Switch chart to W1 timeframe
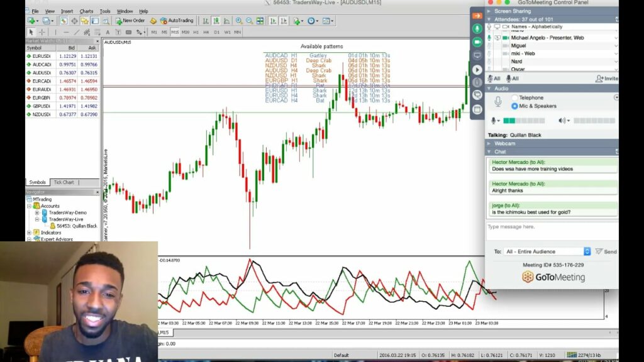 227,32
